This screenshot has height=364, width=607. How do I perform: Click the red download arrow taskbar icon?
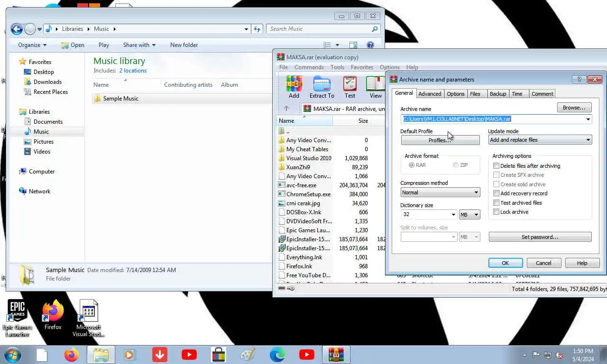point(160,355)
